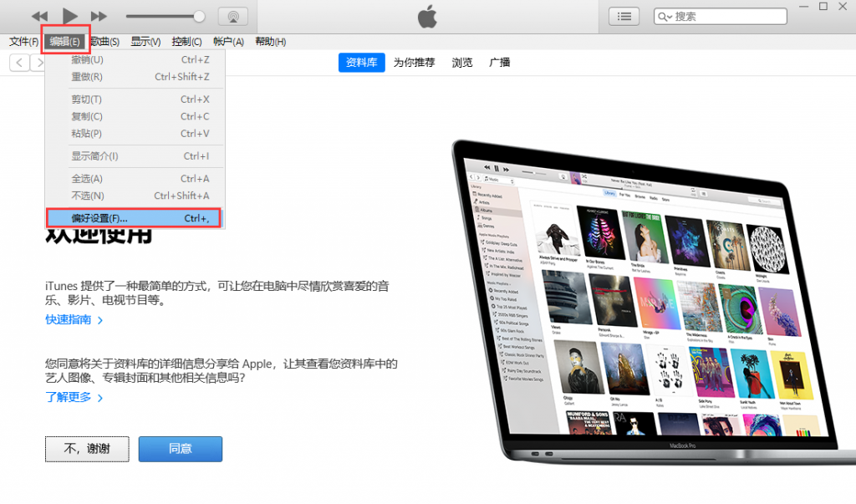856x504 pixels.
Task: Click the rewind previous track button
Action: (x=39, y=17)
